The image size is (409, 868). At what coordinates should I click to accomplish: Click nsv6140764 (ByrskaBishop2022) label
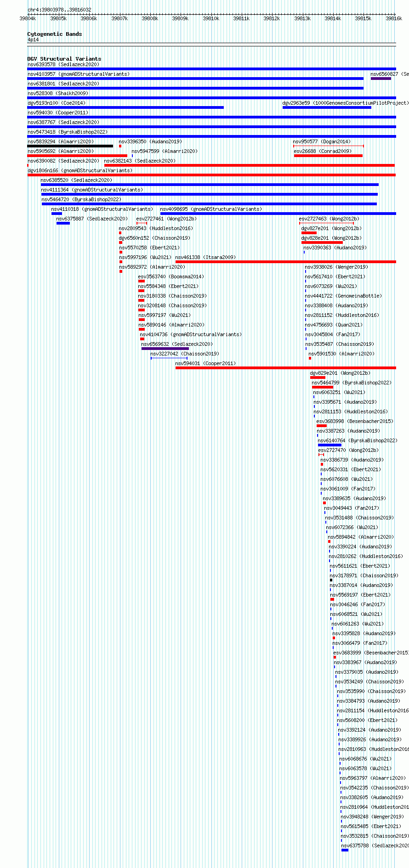click(x=358, y=440)
